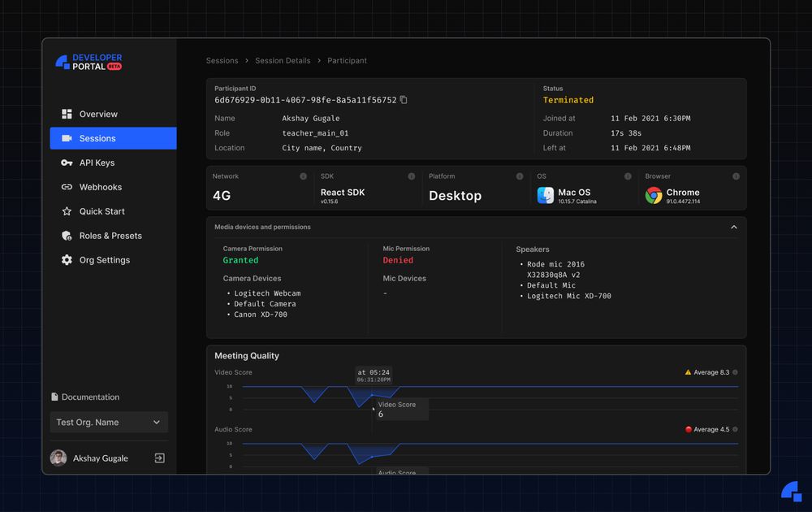812x512 pixels.
Task: Click the Webhooks link icon
Action: click(67, 187)
